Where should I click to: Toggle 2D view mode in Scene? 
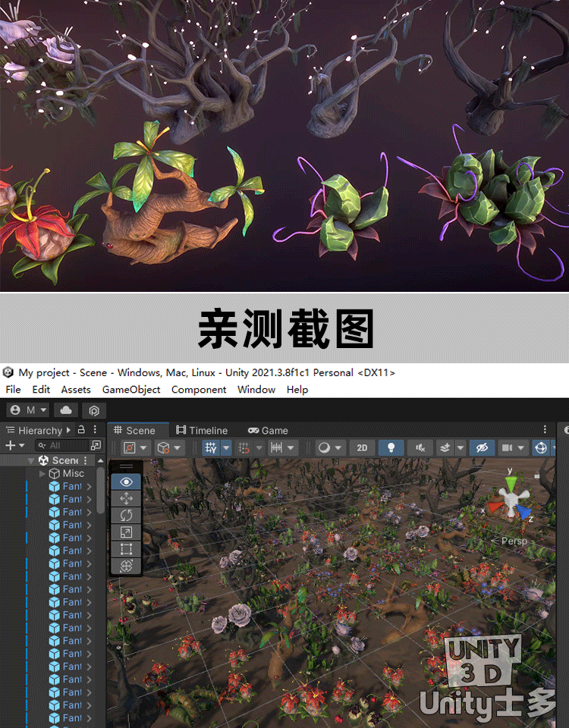click(363, 447)
